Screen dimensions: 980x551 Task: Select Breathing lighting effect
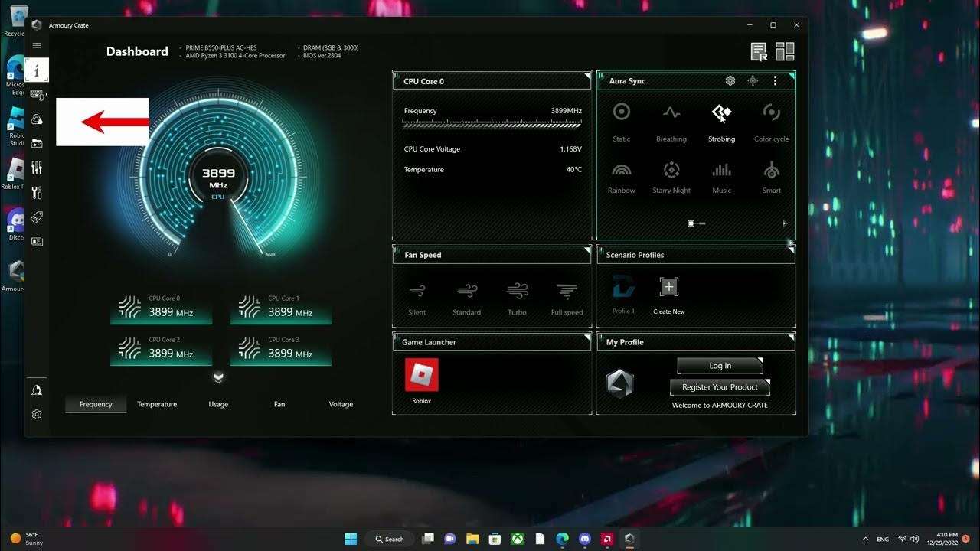[x=671, y=122]
